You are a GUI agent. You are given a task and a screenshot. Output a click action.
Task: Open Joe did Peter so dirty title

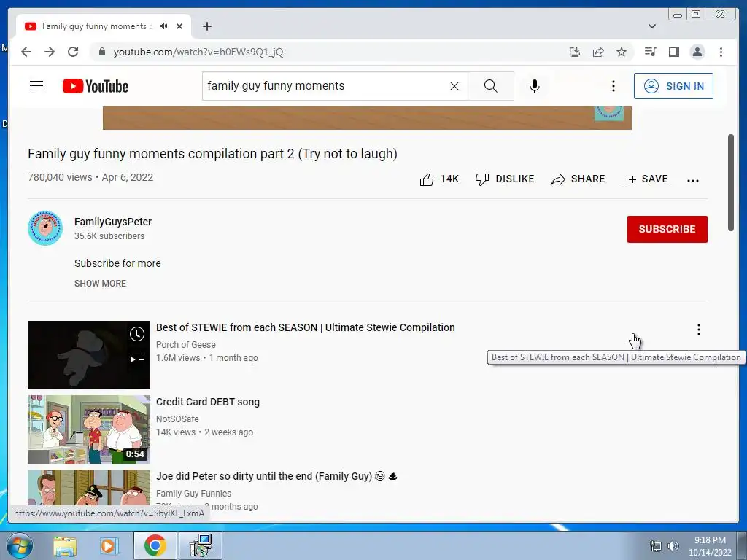point(276,476)
